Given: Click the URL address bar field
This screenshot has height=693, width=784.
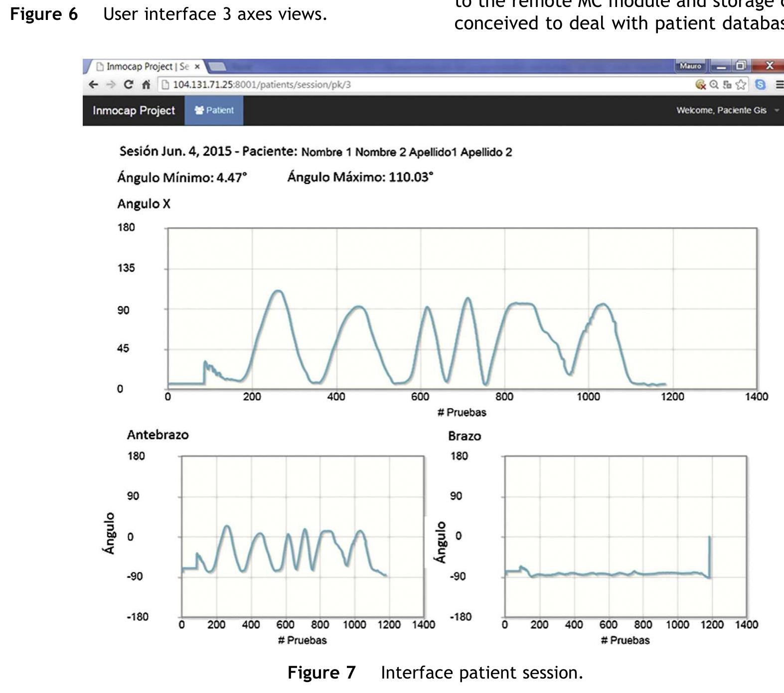Looking at the screenshot, I should point(399,85).
